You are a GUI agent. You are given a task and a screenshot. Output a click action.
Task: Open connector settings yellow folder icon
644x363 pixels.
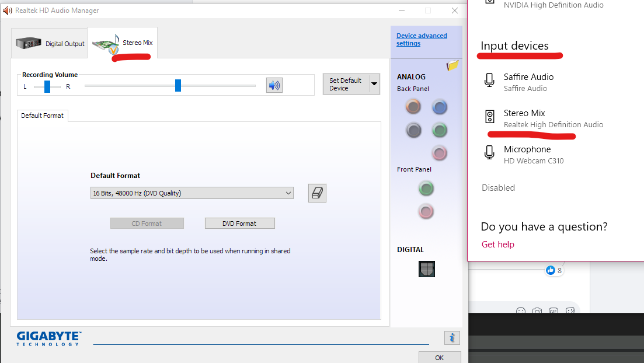(452, 65)
